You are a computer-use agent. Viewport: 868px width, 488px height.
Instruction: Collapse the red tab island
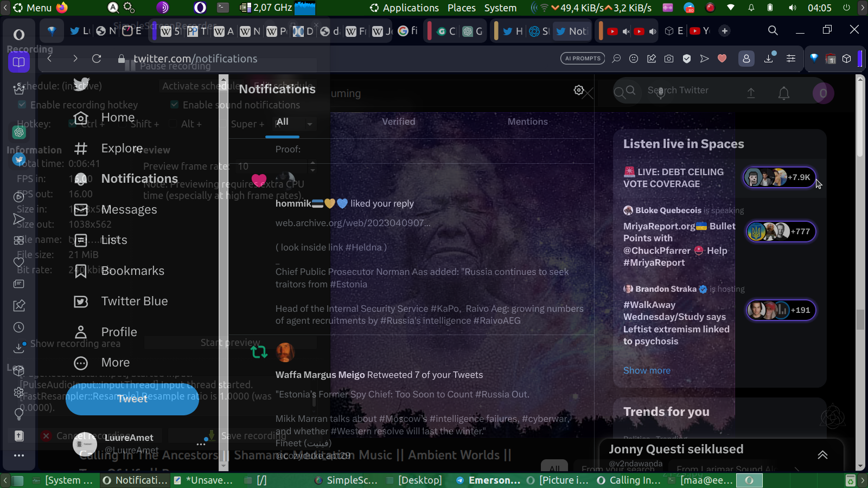429,31
